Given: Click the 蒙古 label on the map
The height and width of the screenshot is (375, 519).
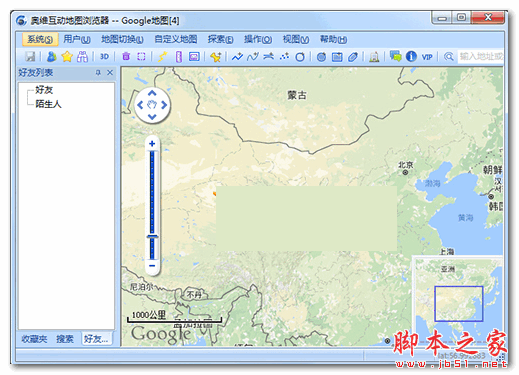Looking at the screenshot, I should click(x=297, y=95).
